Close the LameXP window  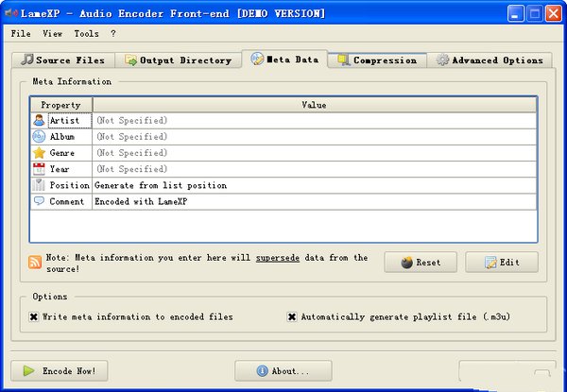pyautogui.click(x=554, y=14)
